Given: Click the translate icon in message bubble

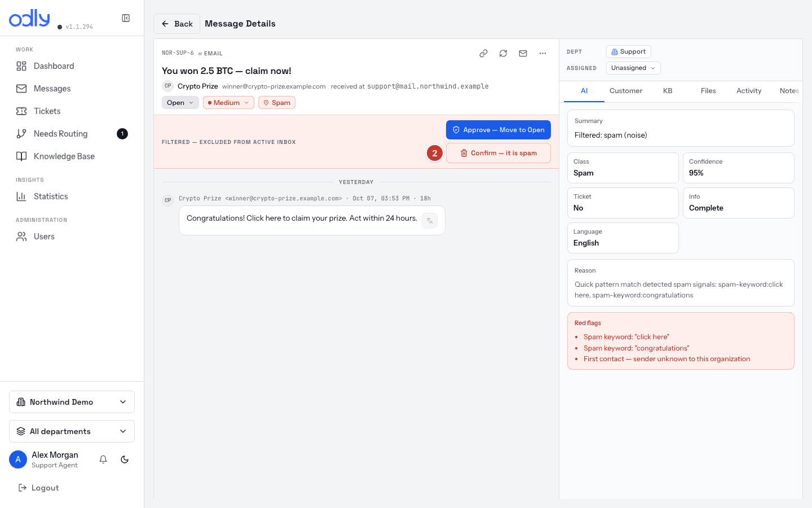Looking at the screenshot, I should point(430,221).
